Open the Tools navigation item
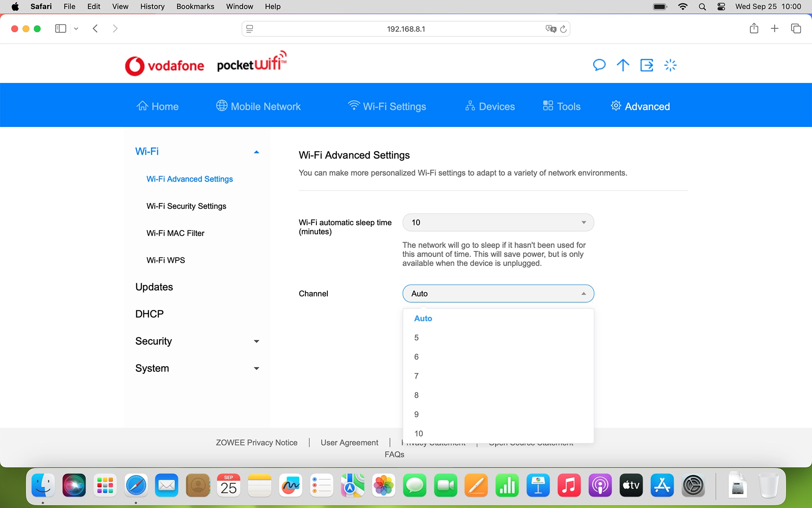The image size is (812, 508). tap(562, 106)
